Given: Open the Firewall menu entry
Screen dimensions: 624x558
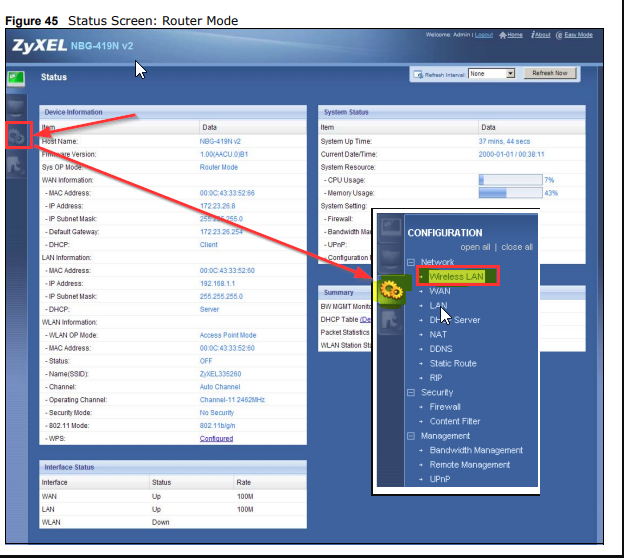Looking at the screenshot, I should tap(445, 407).
